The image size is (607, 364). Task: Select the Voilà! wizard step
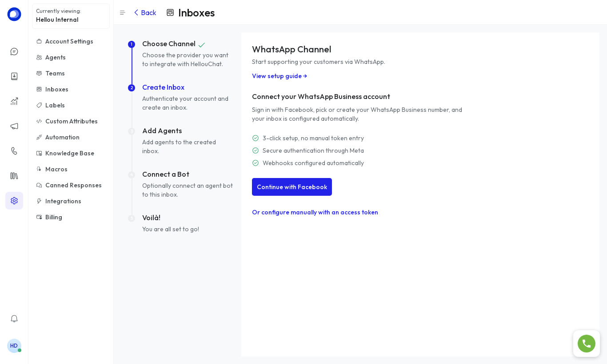pyautogui.click(x=151, y=218)
